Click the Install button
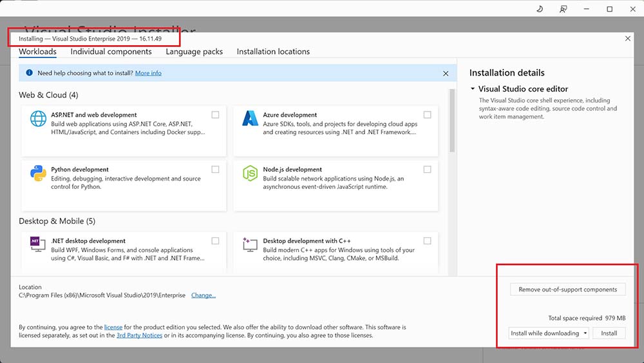This screenshot has height=363, width=644. [x=609, y=333]
